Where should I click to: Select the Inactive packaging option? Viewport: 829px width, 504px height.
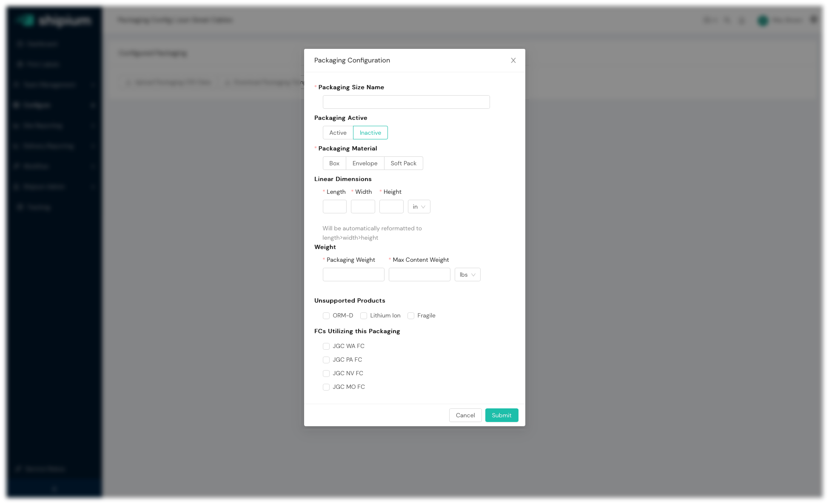(x=370, y=133)
